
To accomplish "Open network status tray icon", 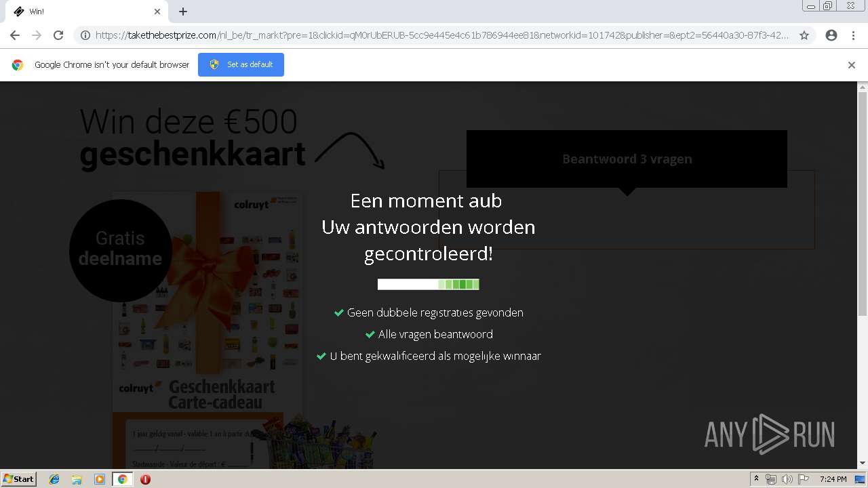I will coord(771,479).
